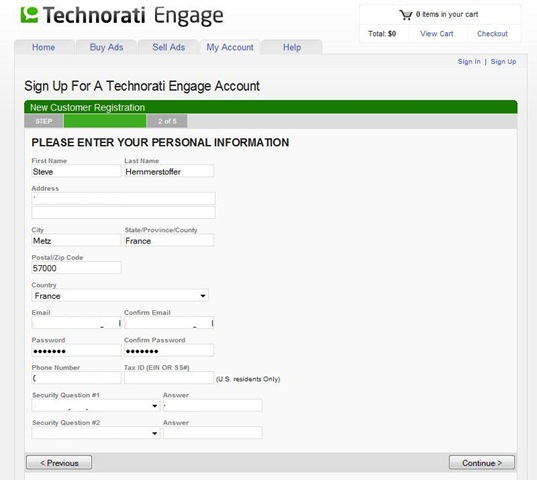The image size is (537, 480).
Task: Click the Sign In link
Action: coord(469,62)
